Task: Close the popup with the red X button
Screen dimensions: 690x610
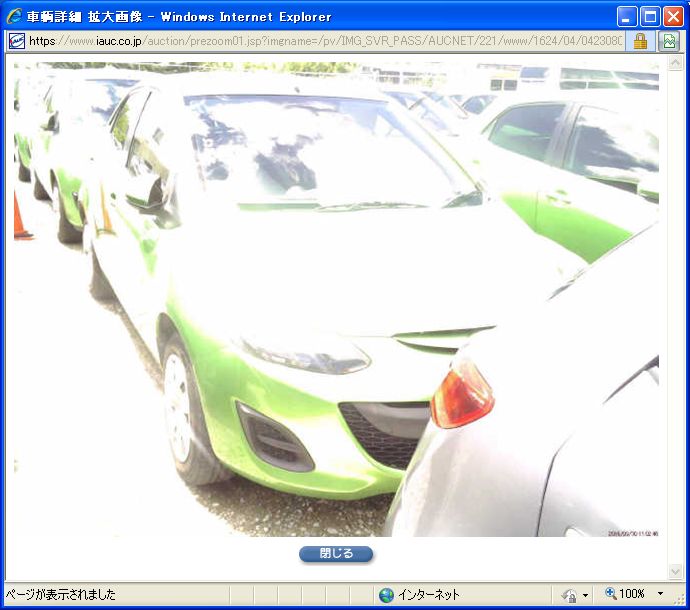Action: [672, 17]
